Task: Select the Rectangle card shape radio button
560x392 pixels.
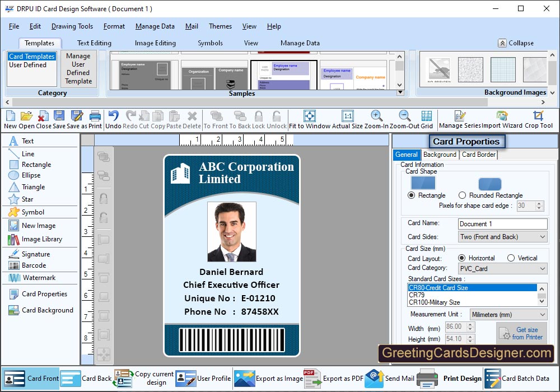Action: [x=412, y=195]
